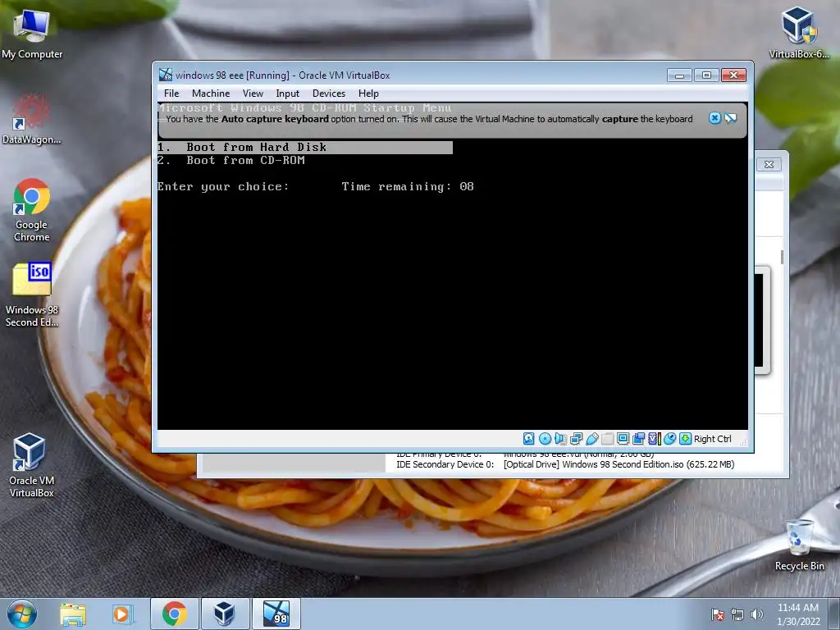This screenshot has height=630, width=840.
Task: Open the DataWagon desktop shortcut
Action: point(32,119)
